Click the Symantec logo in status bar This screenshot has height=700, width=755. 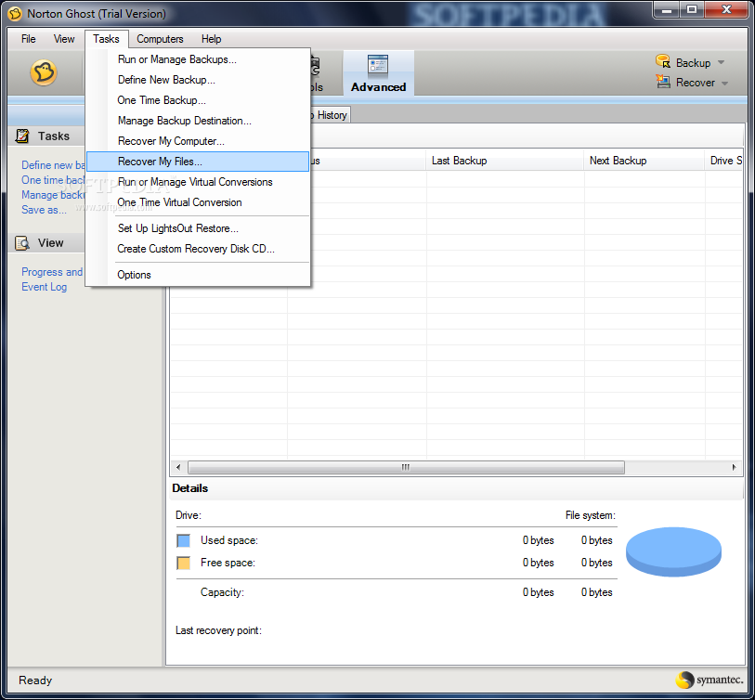pyautogui.click(x=709, y=680)
